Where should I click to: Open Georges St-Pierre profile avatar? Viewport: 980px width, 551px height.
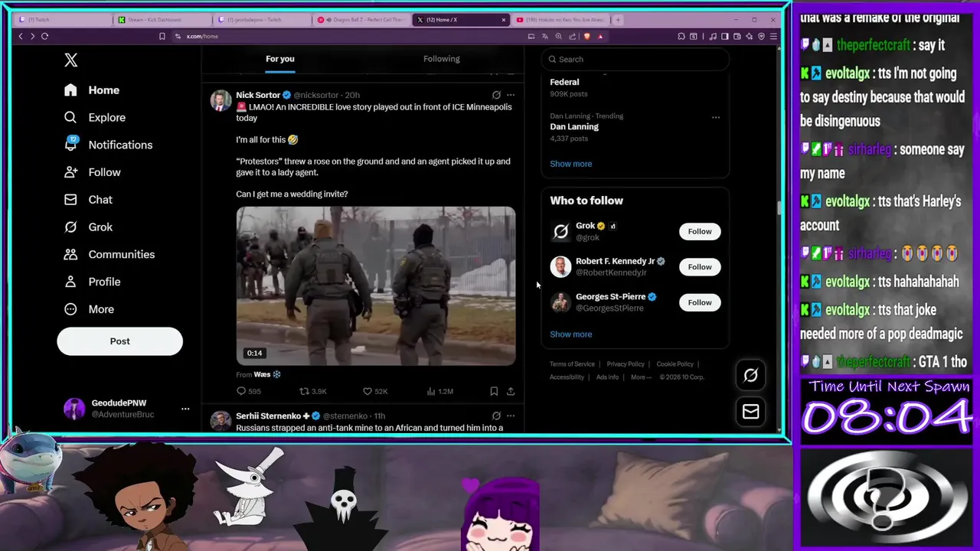point(560,302)
